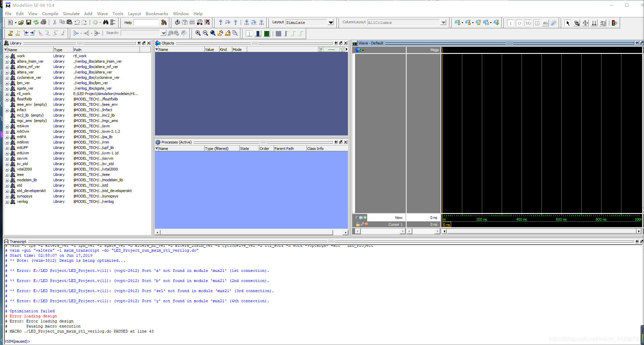Click the traffic light Break icon
The height and width of the screenshot is (345, 644).
[614, 23]
